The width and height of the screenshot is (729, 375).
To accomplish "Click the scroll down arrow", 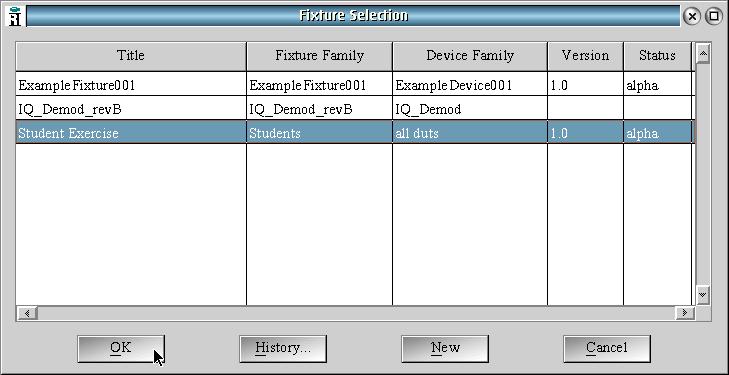I will pos(703,295).
